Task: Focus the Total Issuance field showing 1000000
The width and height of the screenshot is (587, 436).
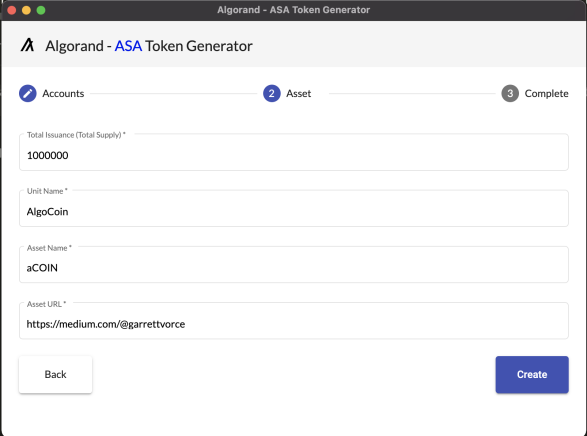Action: (294, 152)
